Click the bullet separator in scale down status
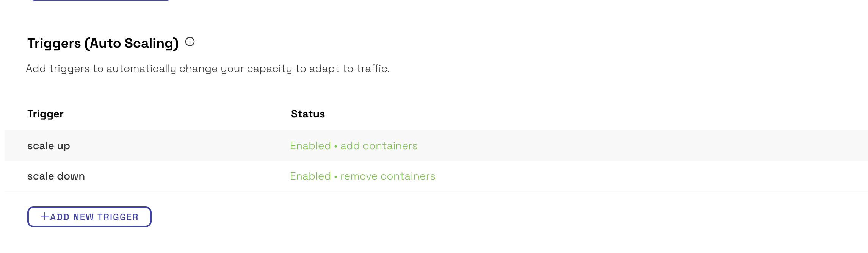This screenshot has width=868, height=253. (336, 176)
